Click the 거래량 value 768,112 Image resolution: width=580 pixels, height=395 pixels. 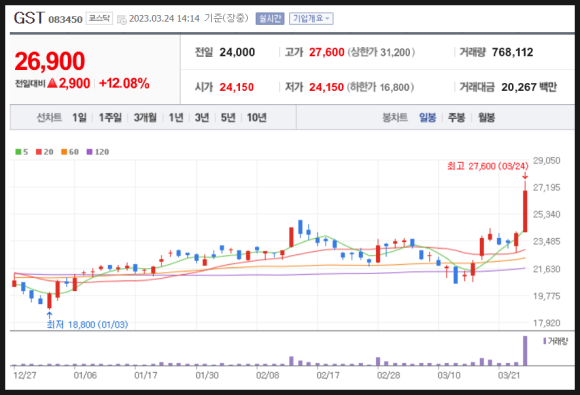pyautogui.click(x=512, y=53)
